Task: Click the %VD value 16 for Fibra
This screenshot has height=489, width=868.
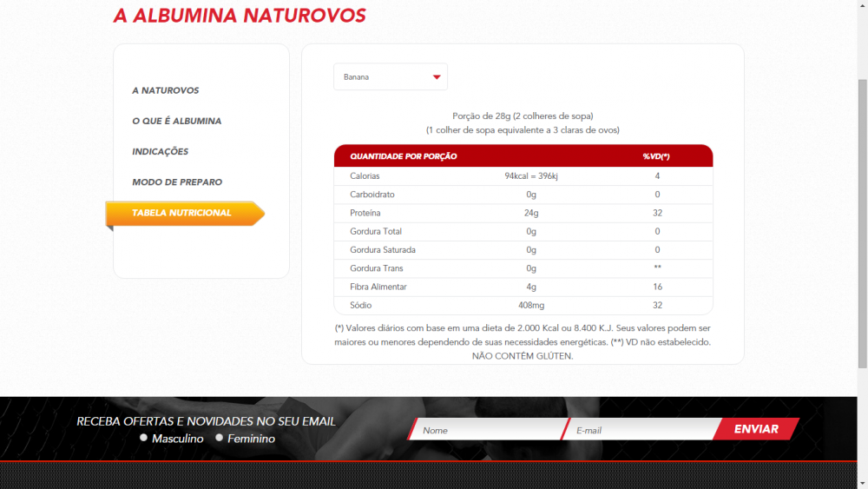Action: pyautogui.click(x=657, y=287)
